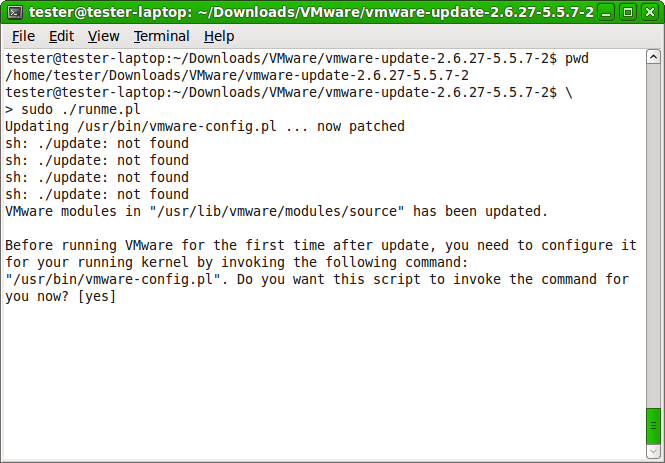Open the Edit menu

(61, 36)
